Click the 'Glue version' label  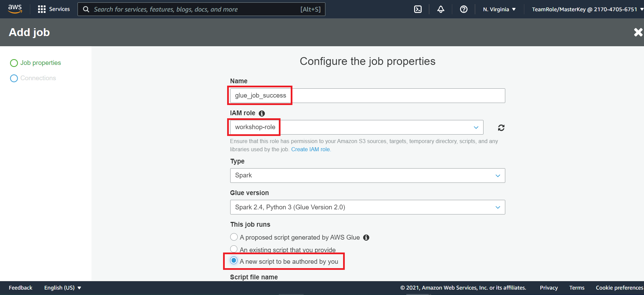click(249, 193)
